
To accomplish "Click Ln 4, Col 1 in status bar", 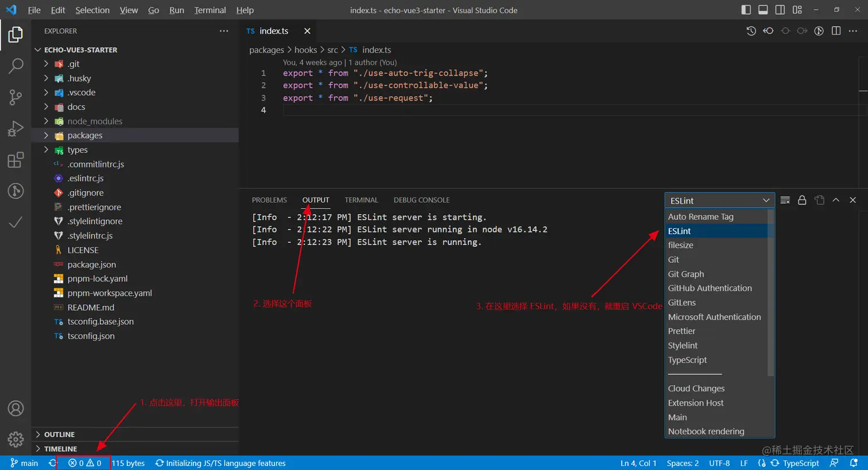I will click(x=638, y=463).
